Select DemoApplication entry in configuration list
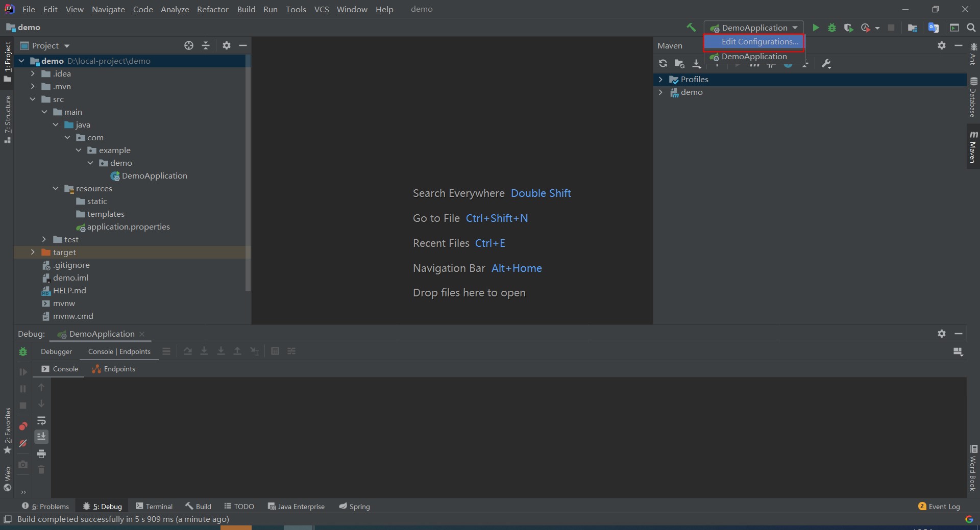980x530 pixels. [754, 57]
